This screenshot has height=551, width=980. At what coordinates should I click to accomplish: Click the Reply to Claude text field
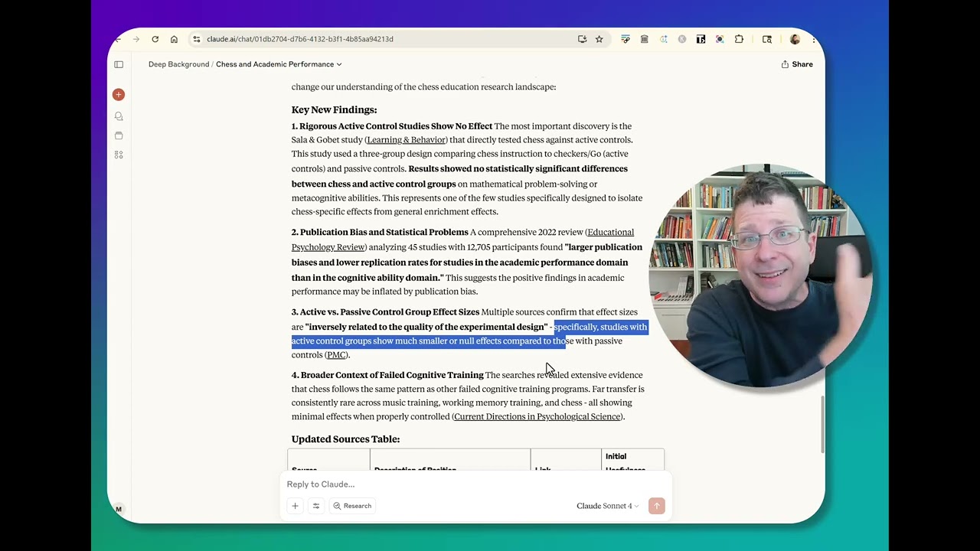pyautogui.click(x=475, y=484)
